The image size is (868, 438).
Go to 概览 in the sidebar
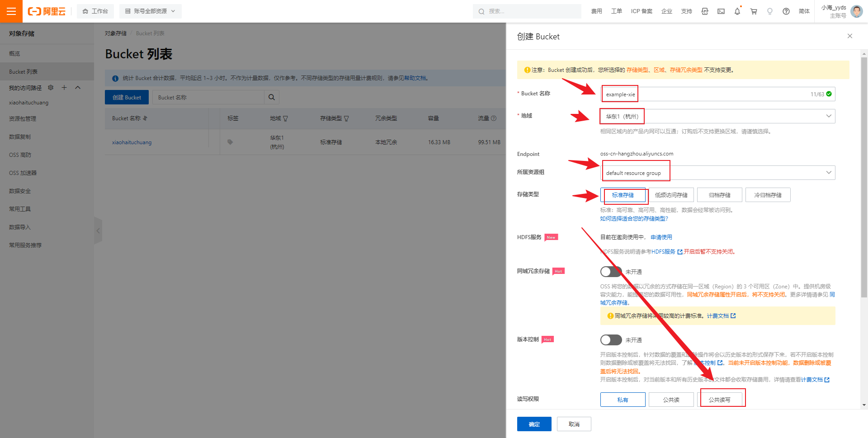coord(47,53)
